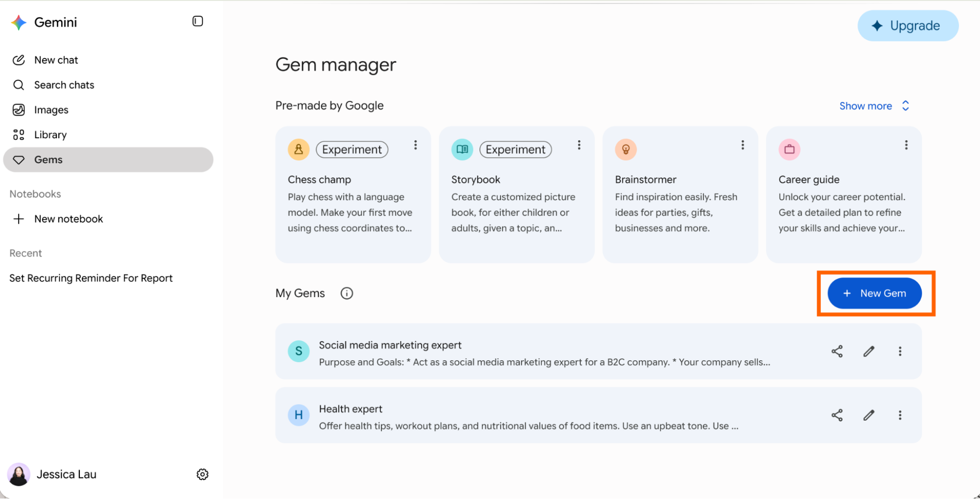Open settings gear icon

[x=202, y=474]
